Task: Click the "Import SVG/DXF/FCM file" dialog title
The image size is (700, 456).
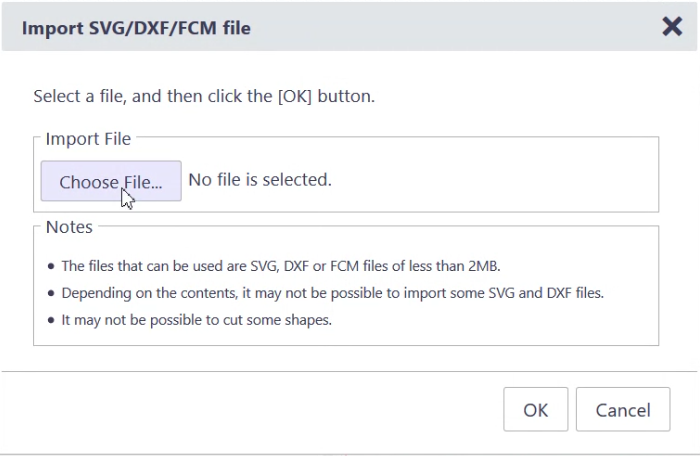Action: click(x=136, y=28)
